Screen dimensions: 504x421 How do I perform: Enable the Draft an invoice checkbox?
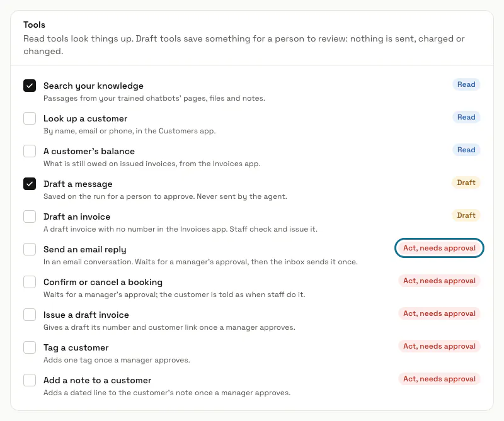[x=30, y=216]
